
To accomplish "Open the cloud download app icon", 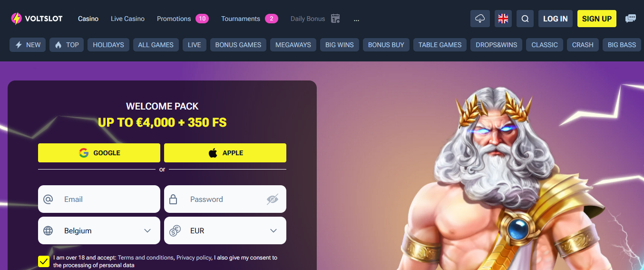I will click(x=480, y=19).
